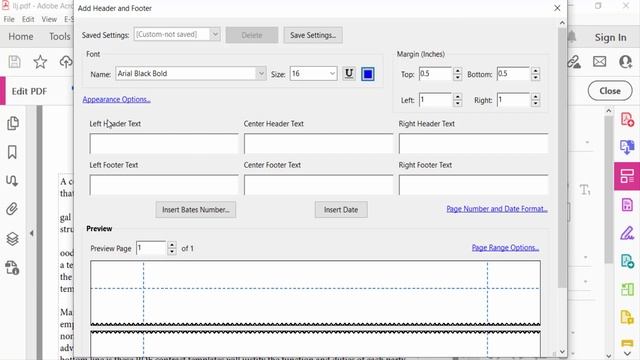
Task: Decrease the Bottom margin stepper
Action: [536, 77]
